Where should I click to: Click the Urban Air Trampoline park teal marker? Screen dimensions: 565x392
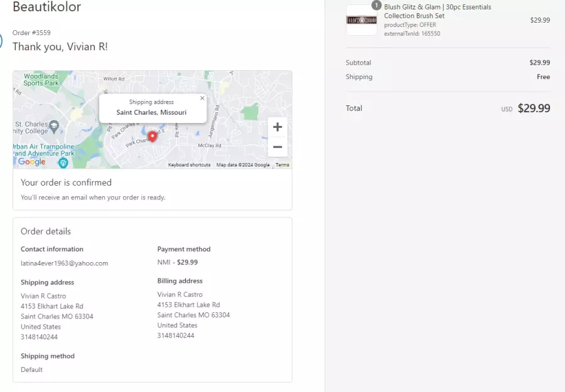coord(63,163)
